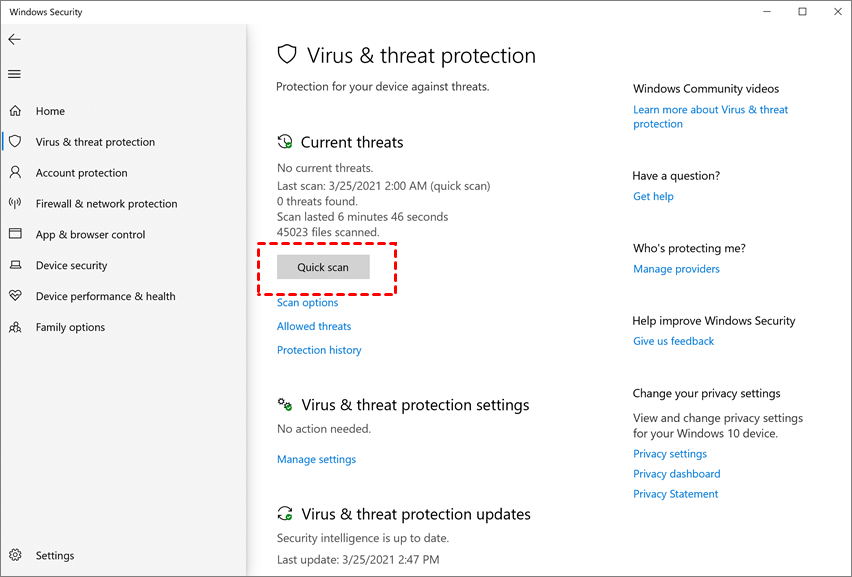Click the Family options people icon
This screenshot has height=577, width=852.
[15, 327]
